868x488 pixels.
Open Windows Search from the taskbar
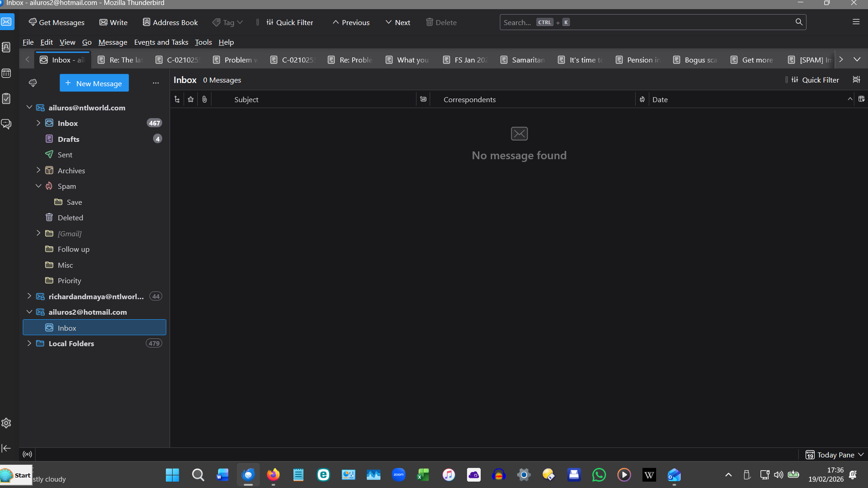click(x=198, y=475)
